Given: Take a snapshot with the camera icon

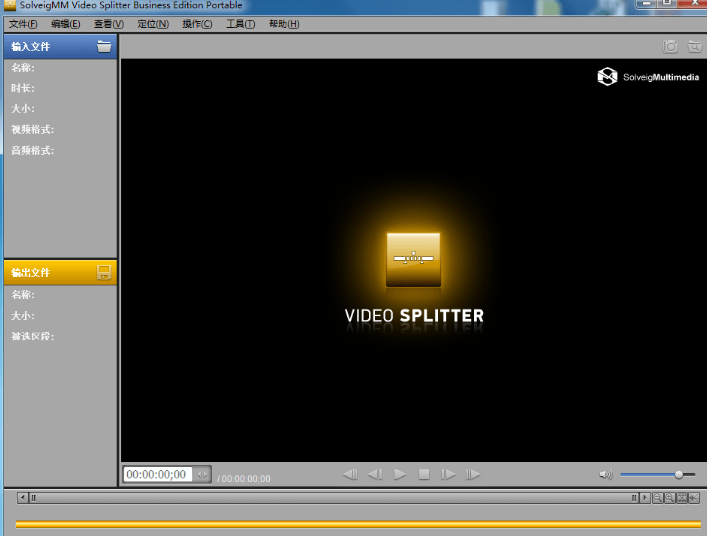Looking at the screenshot, I should coord(670,46).
